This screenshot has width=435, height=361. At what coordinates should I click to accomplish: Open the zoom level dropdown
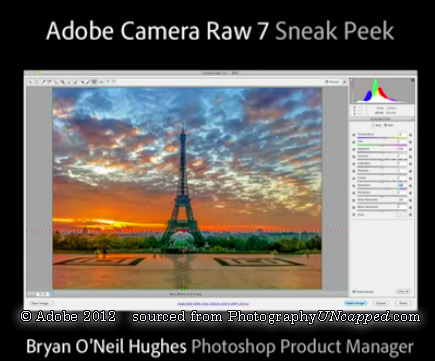click(52, 294)
